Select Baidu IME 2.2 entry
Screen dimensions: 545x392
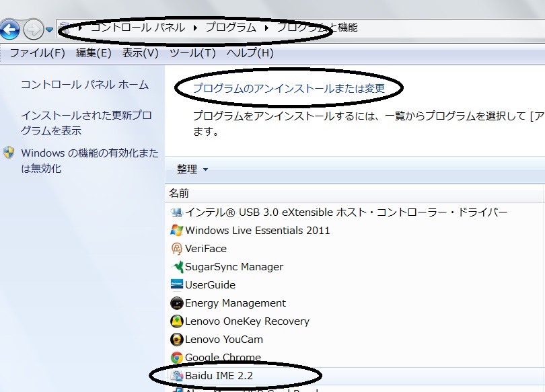click(x=219, y=376)
